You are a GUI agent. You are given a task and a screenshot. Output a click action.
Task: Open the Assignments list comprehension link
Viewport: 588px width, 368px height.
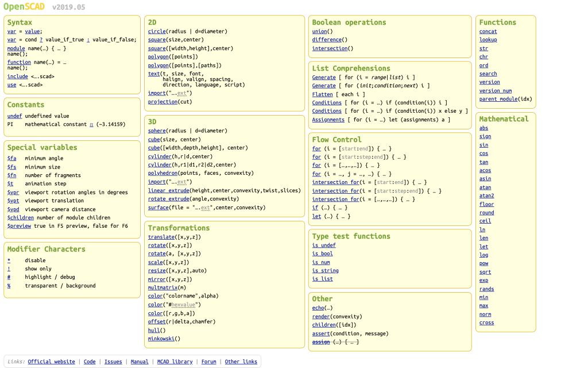click(x=328, y=120)
